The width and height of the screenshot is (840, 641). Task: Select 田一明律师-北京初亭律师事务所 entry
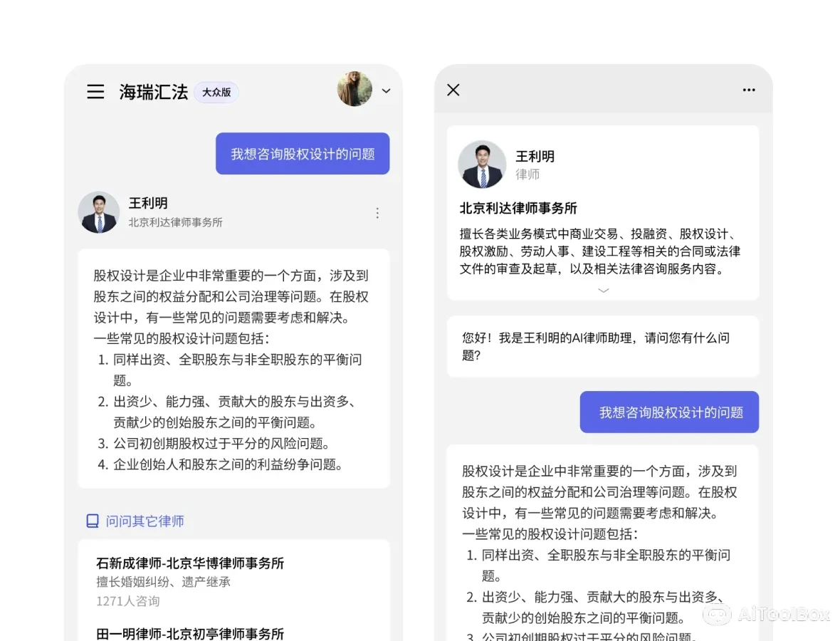[x=190, y=633]
